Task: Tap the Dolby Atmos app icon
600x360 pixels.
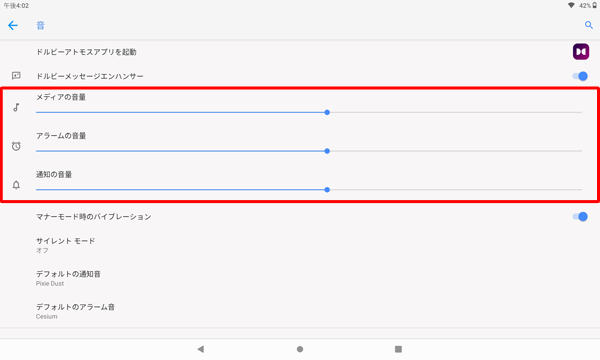Action: 580,52
